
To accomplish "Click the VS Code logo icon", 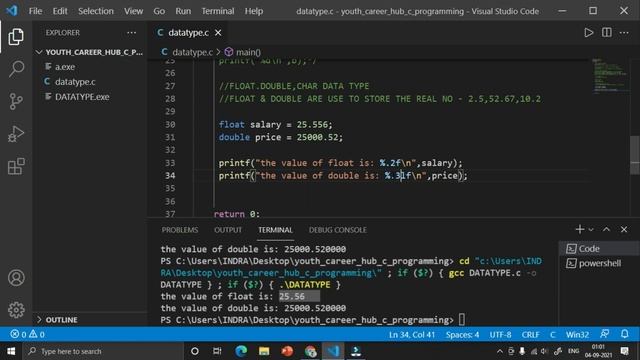I will coord(12,11).
